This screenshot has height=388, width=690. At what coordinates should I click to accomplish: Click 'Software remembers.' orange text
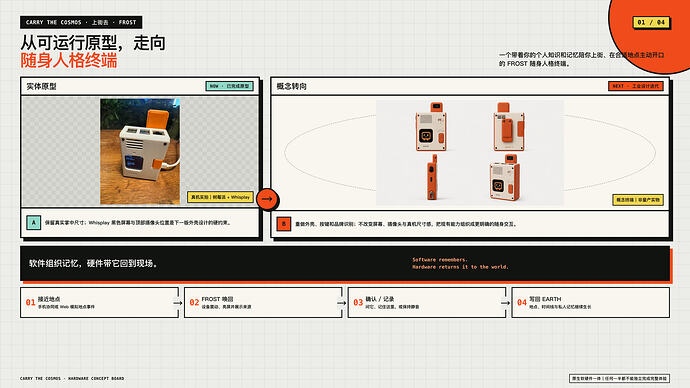pos(440,260)
